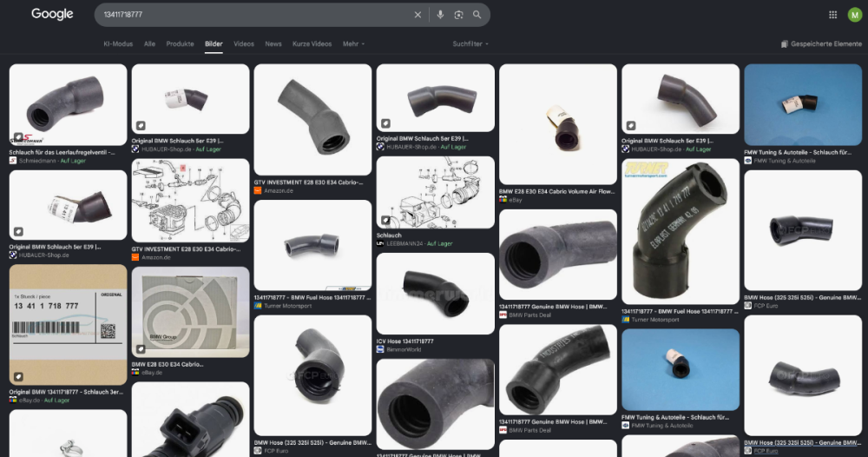This screenshot has width=868, height=457.
Task: Open the Produkte tab
Action: click(180, 43)
